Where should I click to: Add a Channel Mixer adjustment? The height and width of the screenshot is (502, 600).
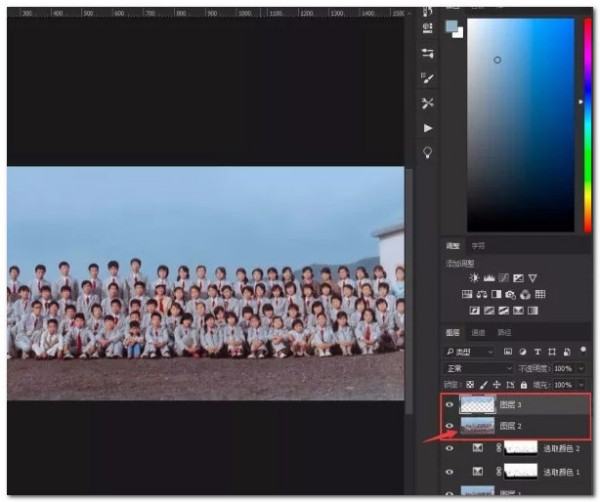525,294
